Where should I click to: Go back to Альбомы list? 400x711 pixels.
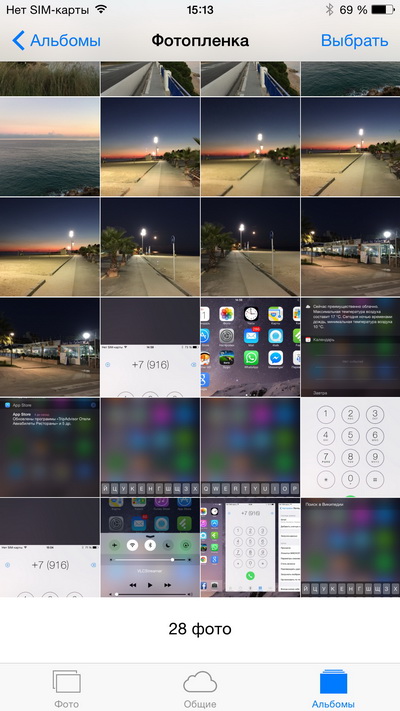[x=56, y=41]
